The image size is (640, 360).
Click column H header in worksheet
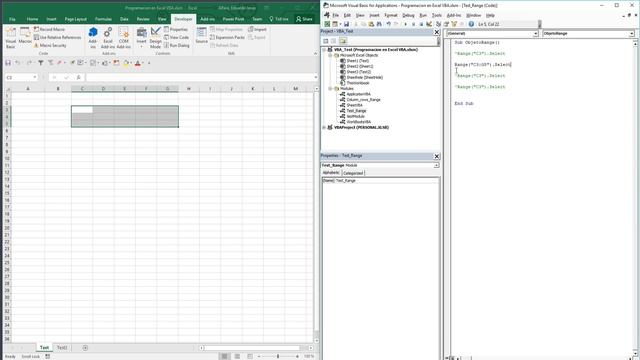click(189, 89)
